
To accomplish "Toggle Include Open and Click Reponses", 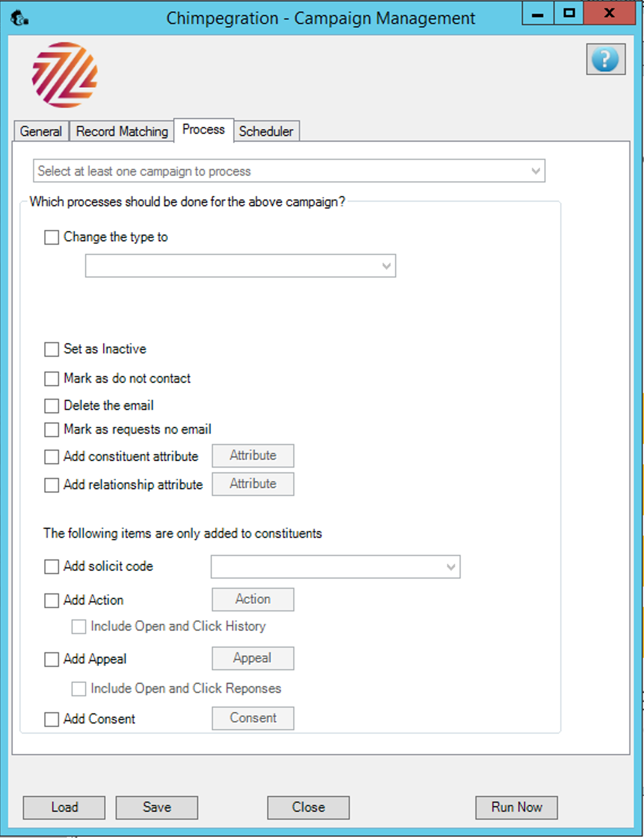I will click(79, 689).
